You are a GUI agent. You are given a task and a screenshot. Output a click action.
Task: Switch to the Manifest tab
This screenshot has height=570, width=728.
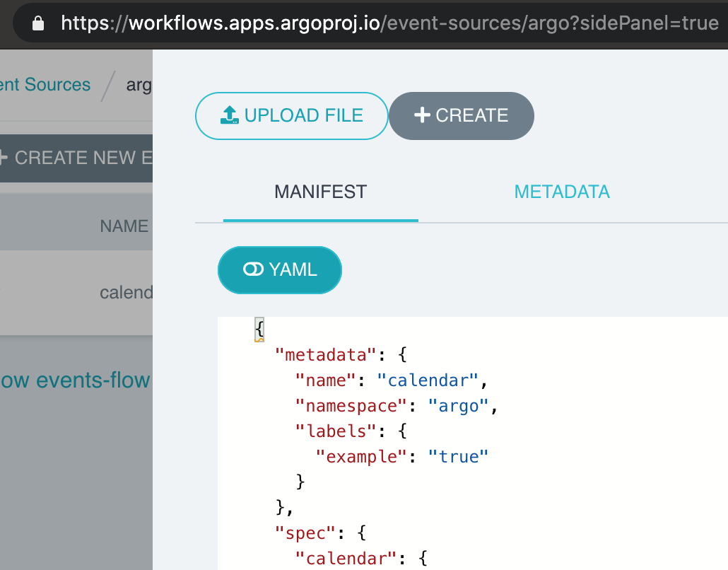321,192
